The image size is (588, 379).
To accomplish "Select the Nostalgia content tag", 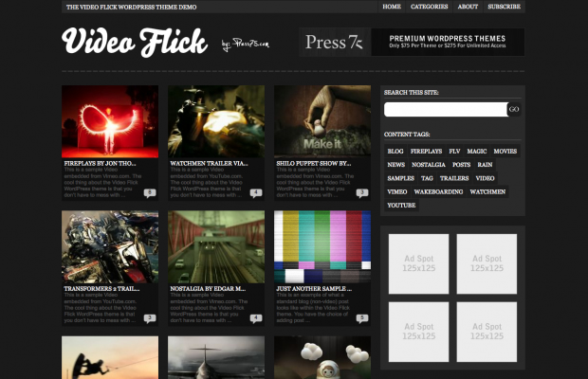I will coord(429,165).
